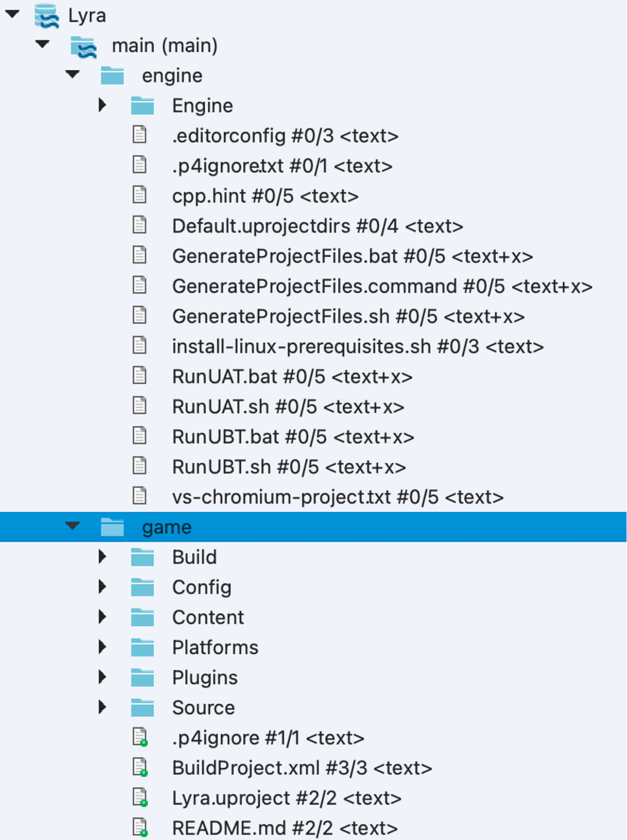Collapse the main stream node
This screenshot has width=627, height=840.
42,44
